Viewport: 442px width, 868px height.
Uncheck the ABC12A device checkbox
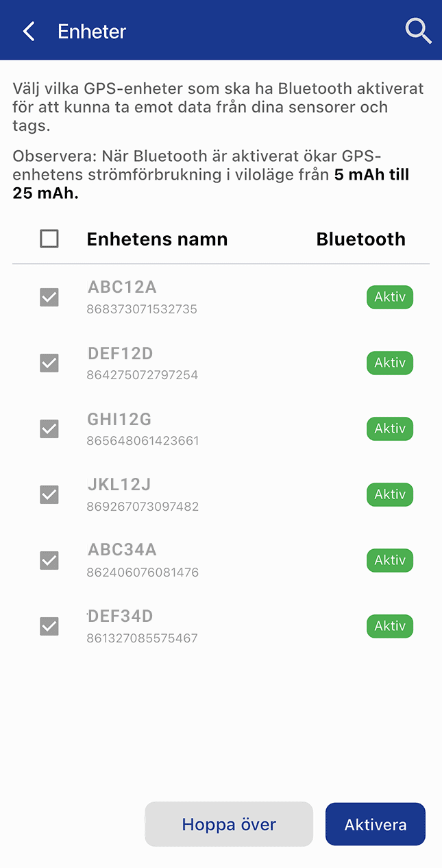[x=49, y=298]
